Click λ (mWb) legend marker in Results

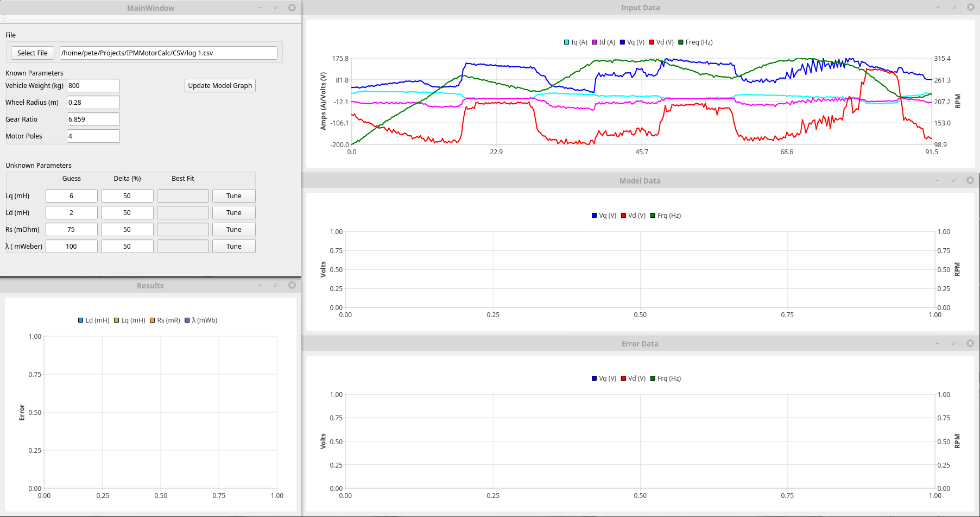[x=187, y=320]
